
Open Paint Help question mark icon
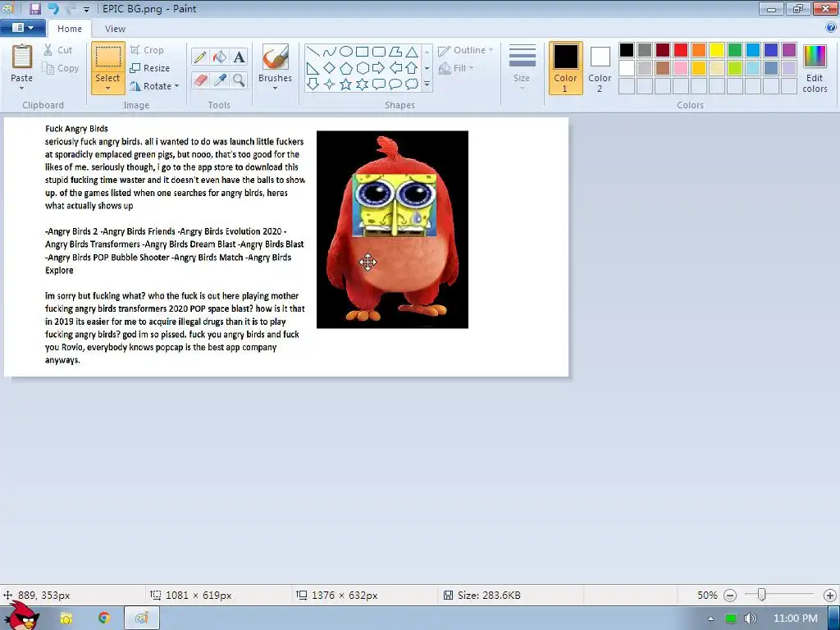tap(831, 28)
